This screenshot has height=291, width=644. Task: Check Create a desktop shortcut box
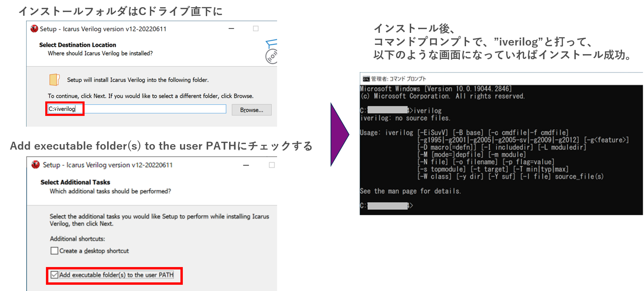54,251
